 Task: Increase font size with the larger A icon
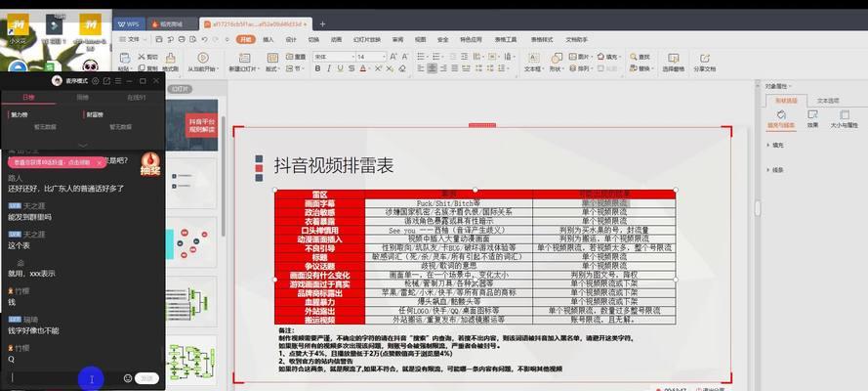point(393,57)
